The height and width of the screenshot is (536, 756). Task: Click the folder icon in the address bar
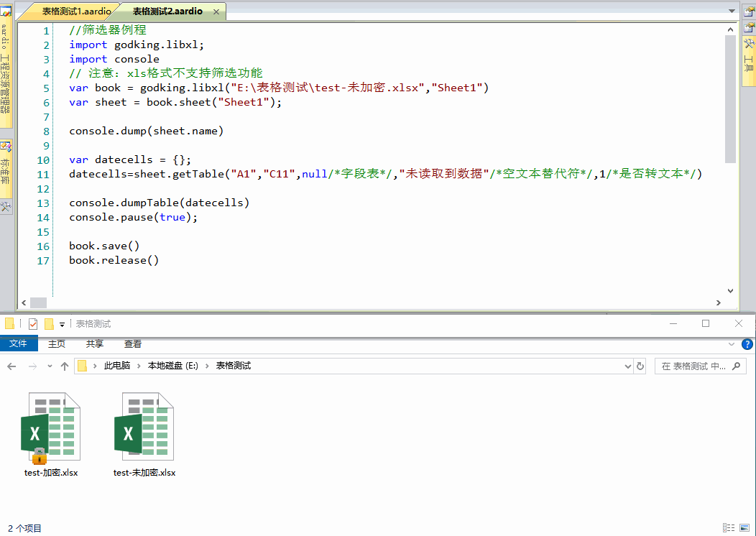(x=83, y=366)
